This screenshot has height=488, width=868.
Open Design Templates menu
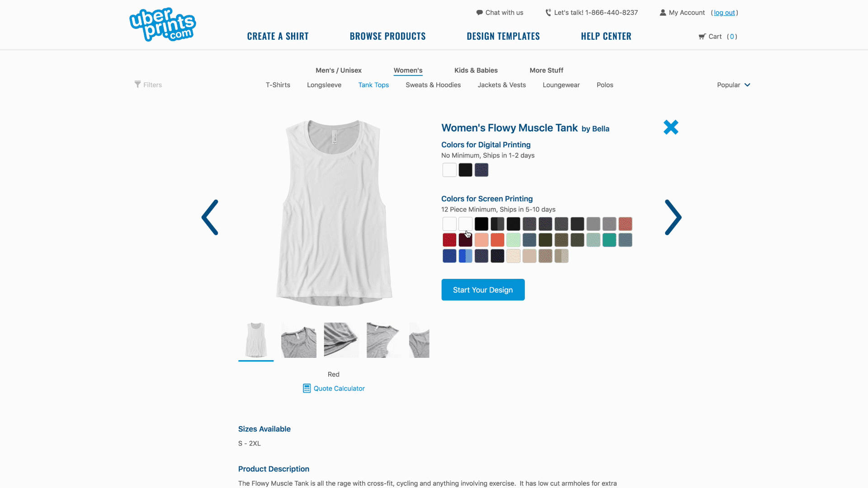(x=503, y=36)
